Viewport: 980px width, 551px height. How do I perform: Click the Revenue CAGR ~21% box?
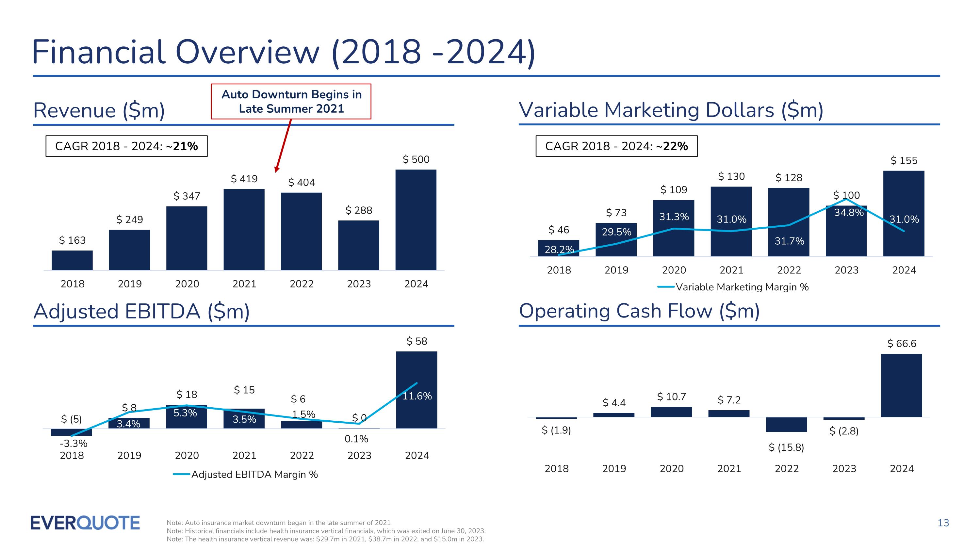(x=126, y=146)
